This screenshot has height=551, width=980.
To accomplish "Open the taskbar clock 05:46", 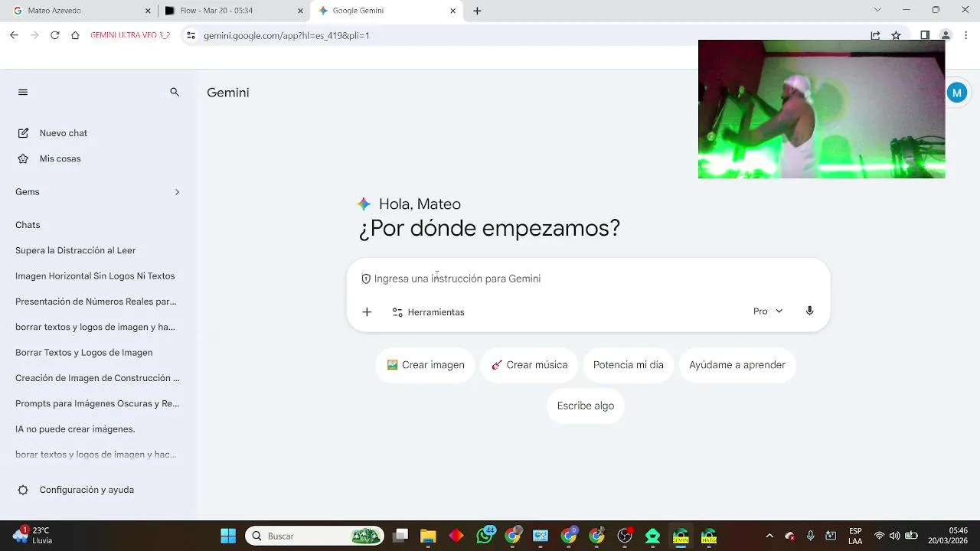I will tap(948, 535).
